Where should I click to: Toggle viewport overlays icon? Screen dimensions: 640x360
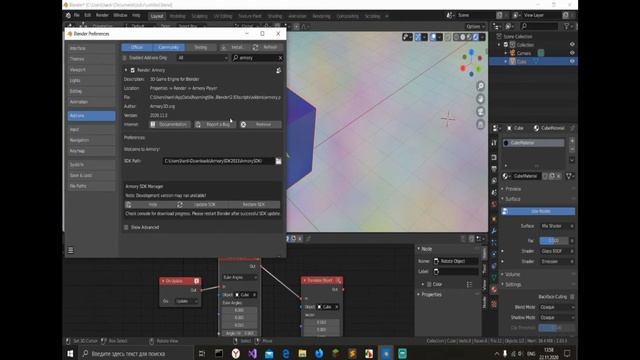tap(433, 37)
